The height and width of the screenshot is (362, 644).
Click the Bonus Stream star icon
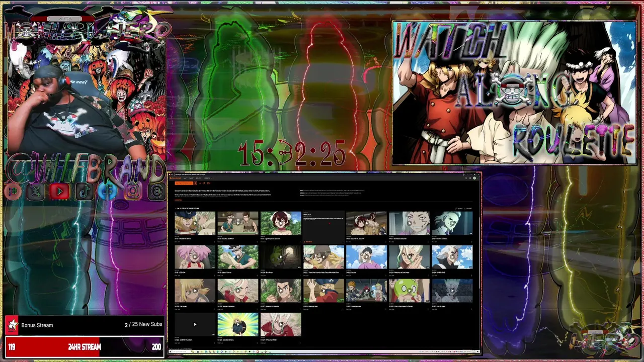[x=12, y=325]
